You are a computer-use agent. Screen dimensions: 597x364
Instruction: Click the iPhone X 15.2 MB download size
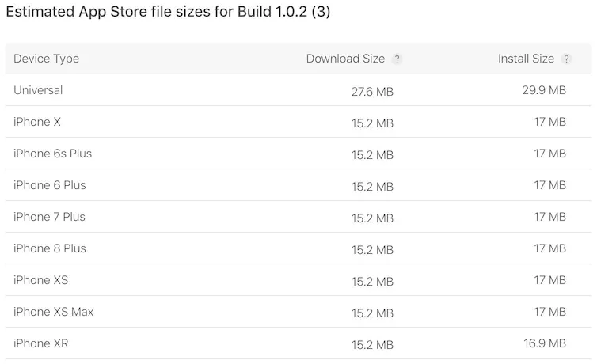coord(372,123)
